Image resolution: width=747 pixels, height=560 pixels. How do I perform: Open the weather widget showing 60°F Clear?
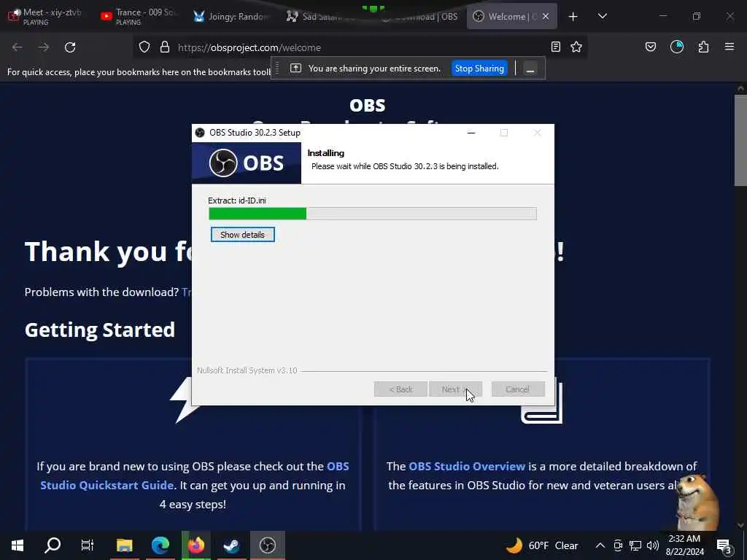tap(542, 545)
